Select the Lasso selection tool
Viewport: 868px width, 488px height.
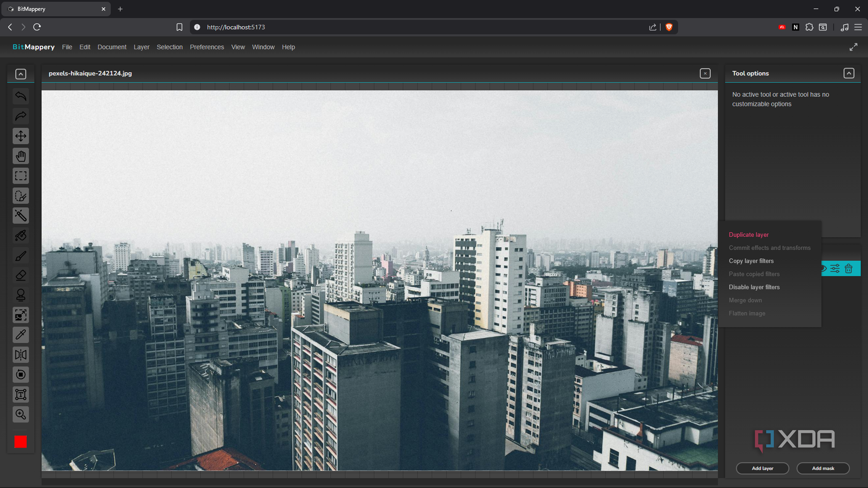click(x=21, y=196)
